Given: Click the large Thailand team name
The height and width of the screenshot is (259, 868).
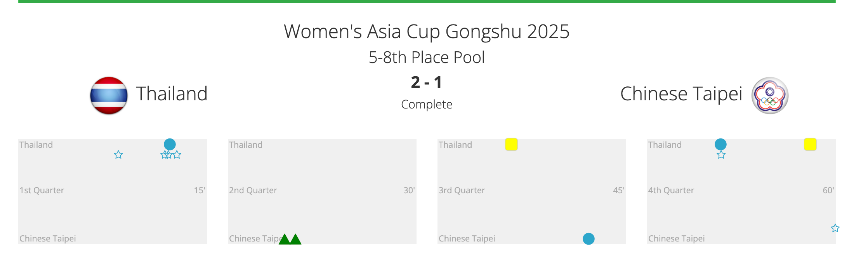Looking at the screenshot, I should 172,94.
